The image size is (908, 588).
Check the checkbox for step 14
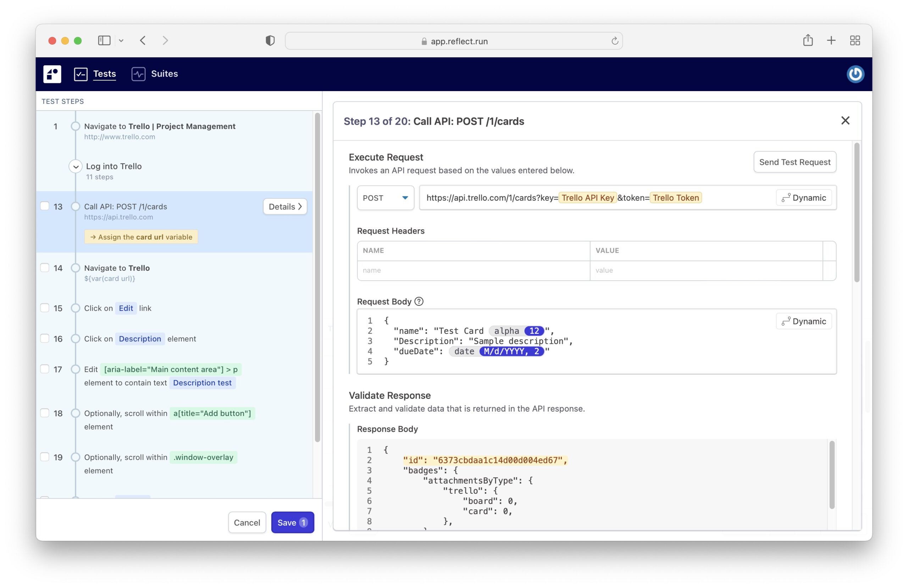point(45,268)
